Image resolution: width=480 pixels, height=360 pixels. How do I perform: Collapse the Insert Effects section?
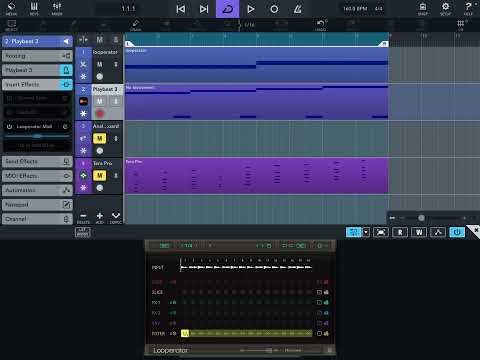pos(37,84)
